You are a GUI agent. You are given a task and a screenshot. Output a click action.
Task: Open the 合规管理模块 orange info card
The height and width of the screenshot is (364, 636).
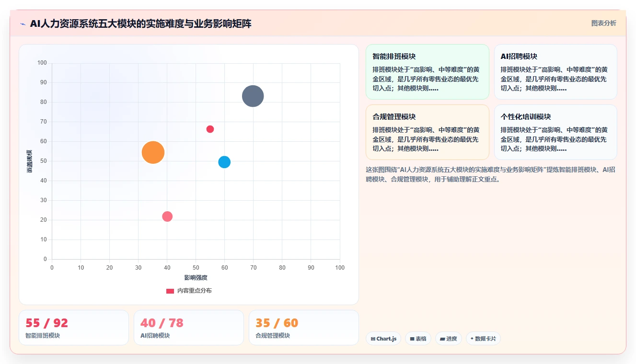click(427, 132)
